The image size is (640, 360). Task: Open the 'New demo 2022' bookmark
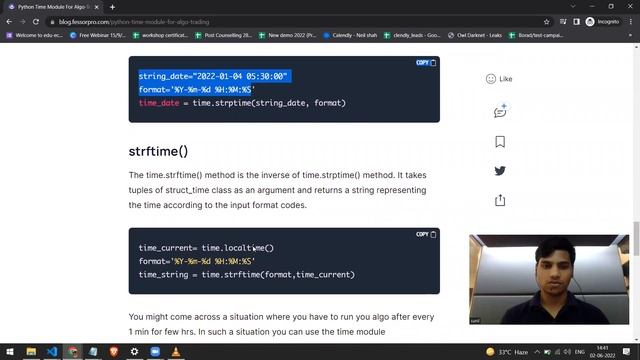(287, 36)
